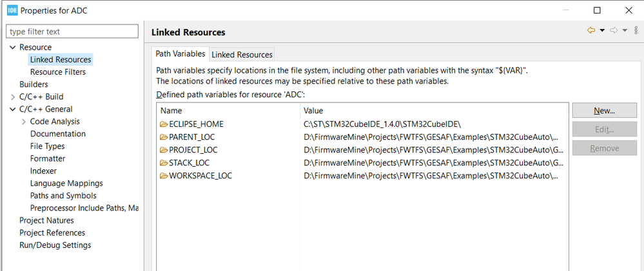Click the PARENT_LOC folder icon

pyautogui.click(x=164, y=137)
